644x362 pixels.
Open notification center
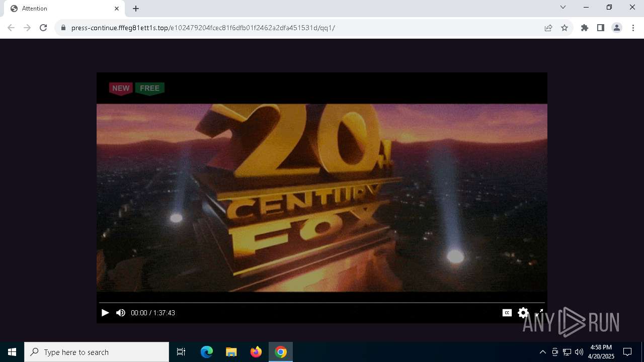click(x=627, y=352)
